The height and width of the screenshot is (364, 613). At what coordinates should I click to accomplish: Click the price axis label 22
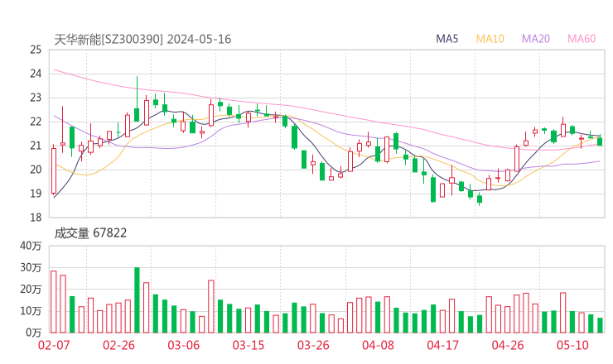[36, 122]
